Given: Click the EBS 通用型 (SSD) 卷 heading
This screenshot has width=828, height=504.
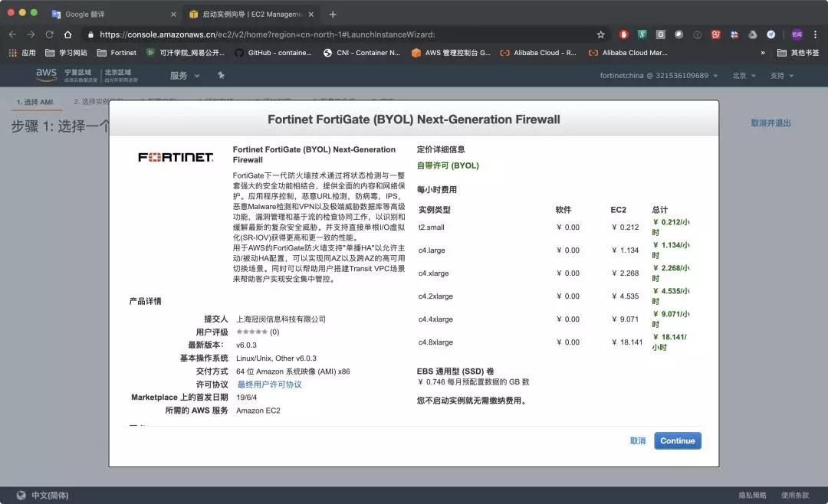Looking at the screenshot, I should [455, 371].
